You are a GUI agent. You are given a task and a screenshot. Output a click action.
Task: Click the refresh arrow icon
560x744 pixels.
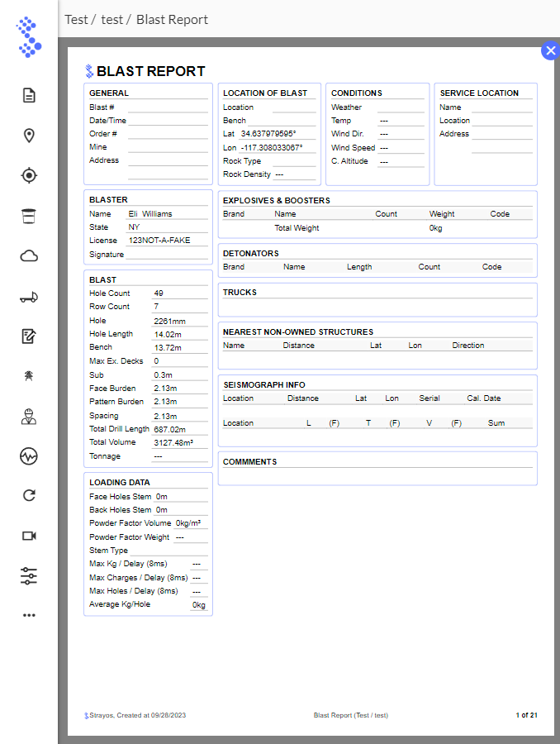coord(29,495)
